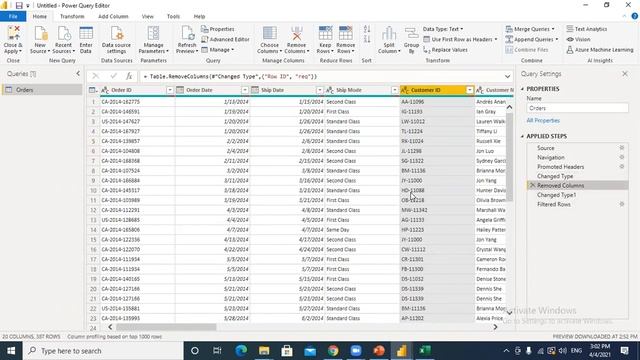The height and width of the screenshot is (360, 640).
Task: Click query Name input field
Action: (x=577, y=108)
